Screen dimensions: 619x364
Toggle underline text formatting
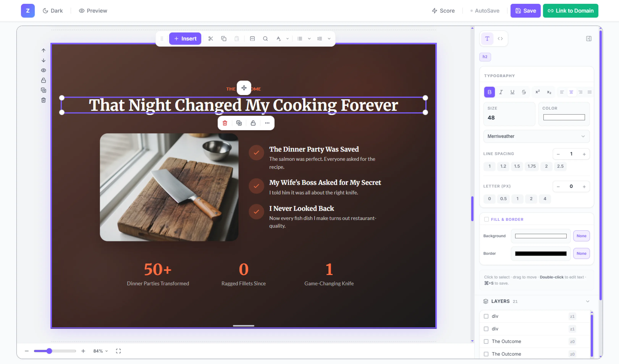(512, 92)
